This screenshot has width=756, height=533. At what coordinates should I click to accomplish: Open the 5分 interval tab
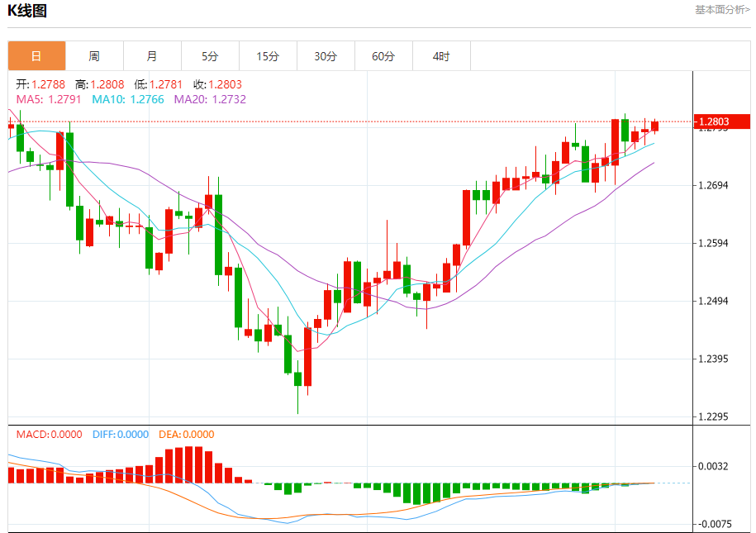tap(210, 56)
